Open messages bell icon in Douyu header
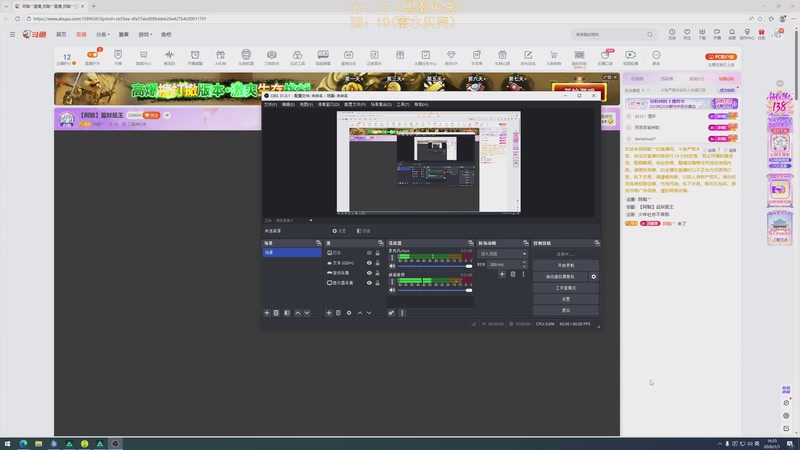Screen dimensions: 800x450 732,34
